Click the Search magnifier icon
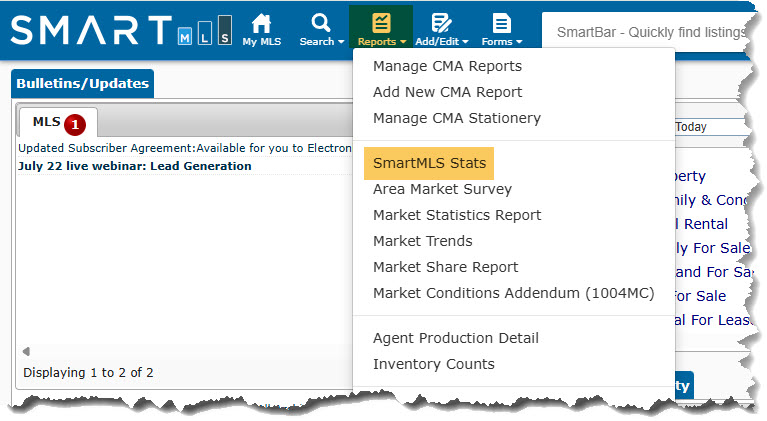The image size is (767, 421). 320,23
